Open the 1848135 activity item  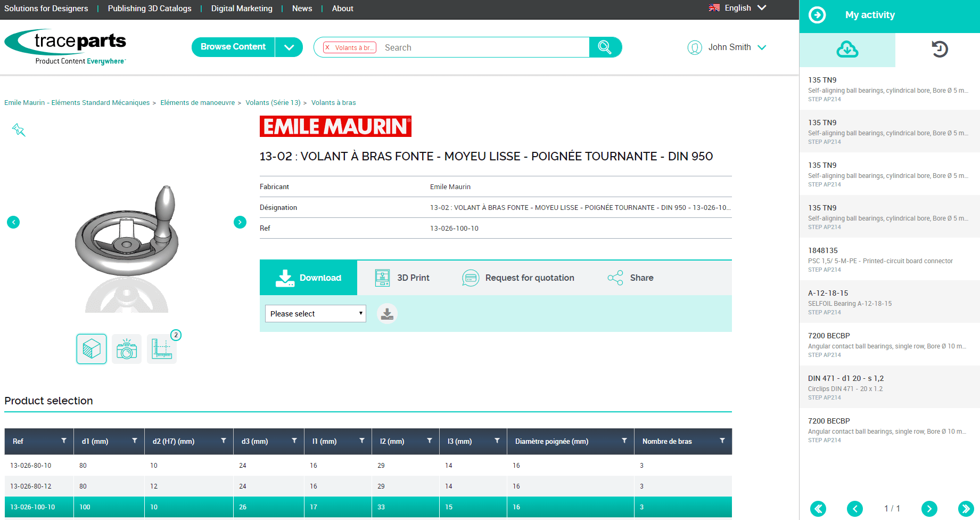[890, 259]
